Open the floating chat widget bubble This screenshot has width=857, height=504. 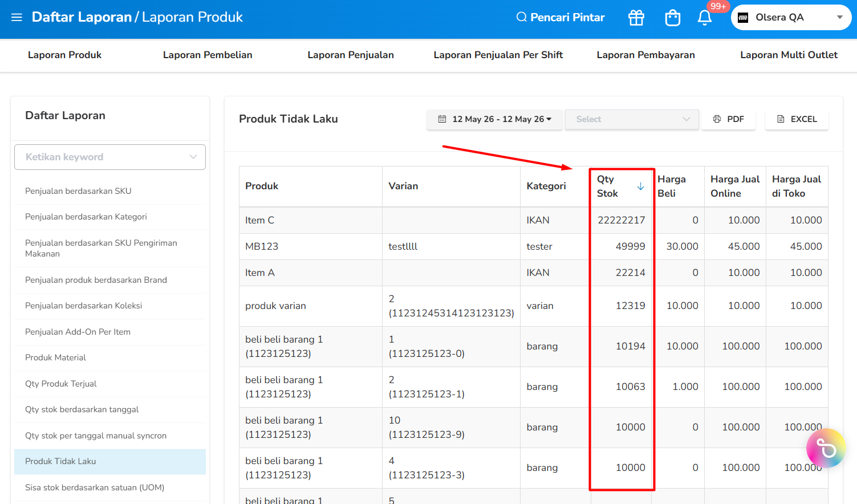[826, 448]
